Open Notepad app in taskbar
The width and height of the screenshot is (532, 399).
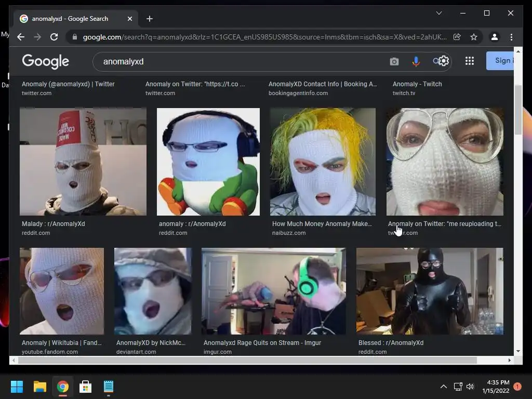pyautogui.click(x=109, y=387)
